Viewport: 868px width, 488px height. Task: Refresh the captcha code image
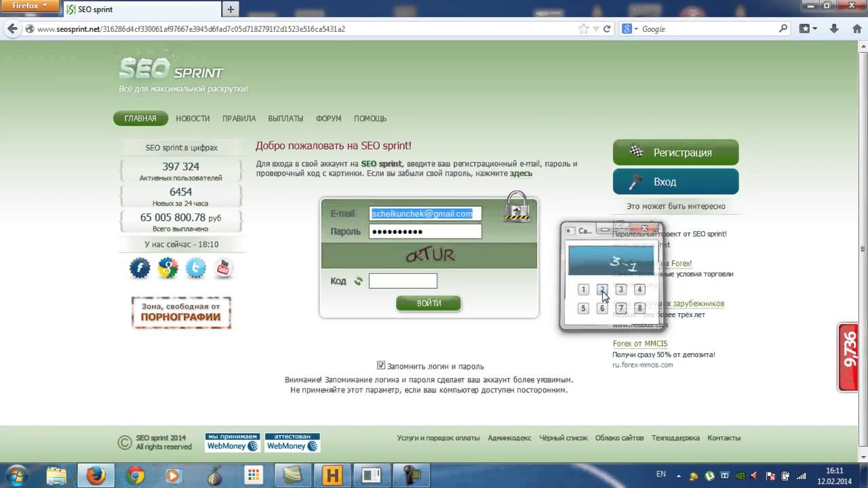[x=358, y=281]
